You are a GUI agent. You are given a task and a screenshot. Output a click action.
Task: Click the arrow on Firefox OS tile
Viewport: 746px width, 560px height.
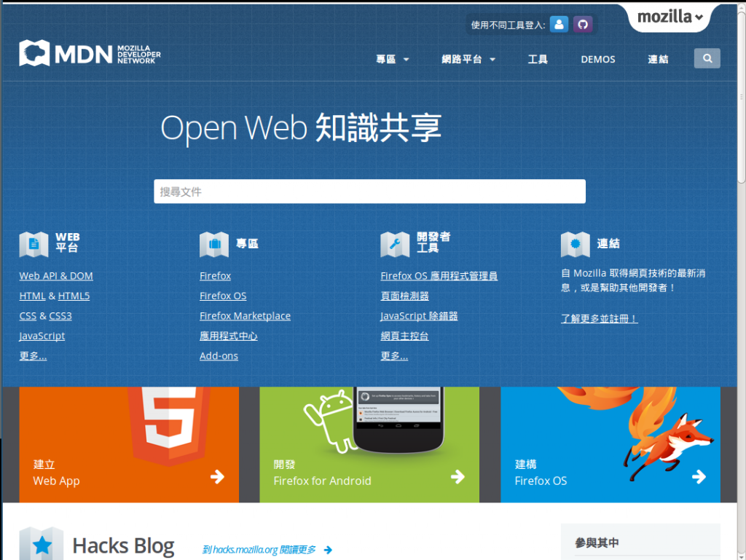point(699,476)
